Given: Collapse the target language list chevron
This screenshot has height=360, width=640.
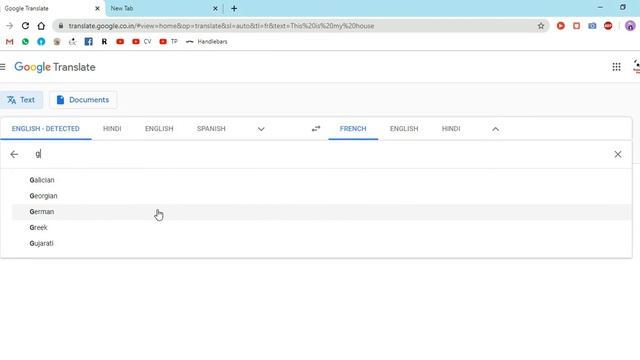Looking at the screenshot, I should pos(496,129).
